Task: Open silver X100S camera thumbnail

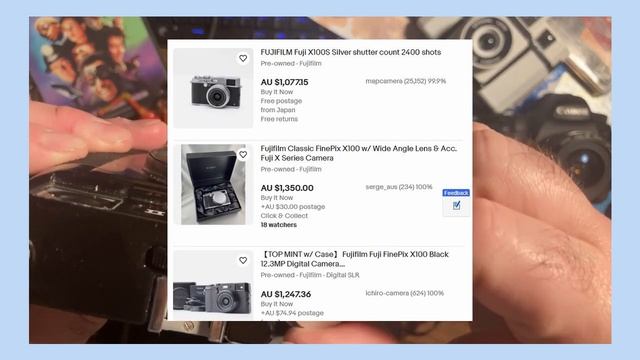Action: coord(213,88)
